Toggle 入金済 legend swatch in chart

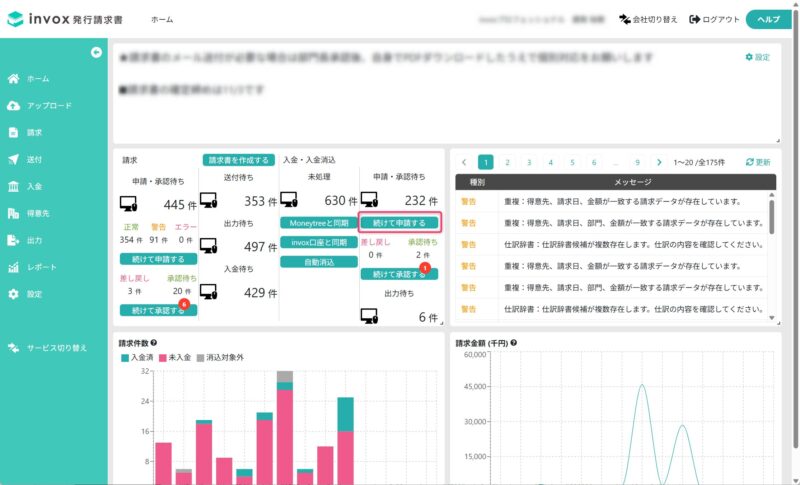tap(124, 358)
